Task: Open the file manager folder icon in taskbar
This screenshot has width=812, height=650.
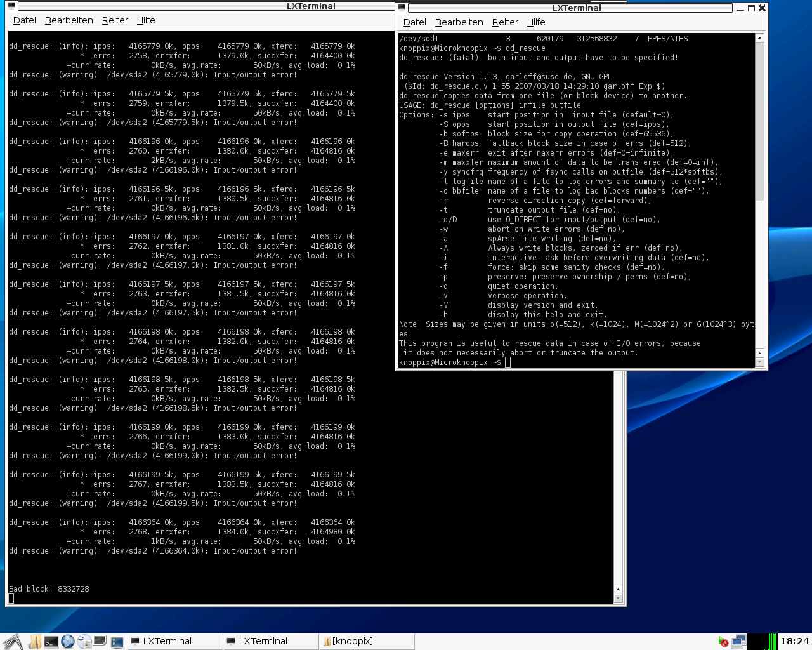Action: point(35,642)
